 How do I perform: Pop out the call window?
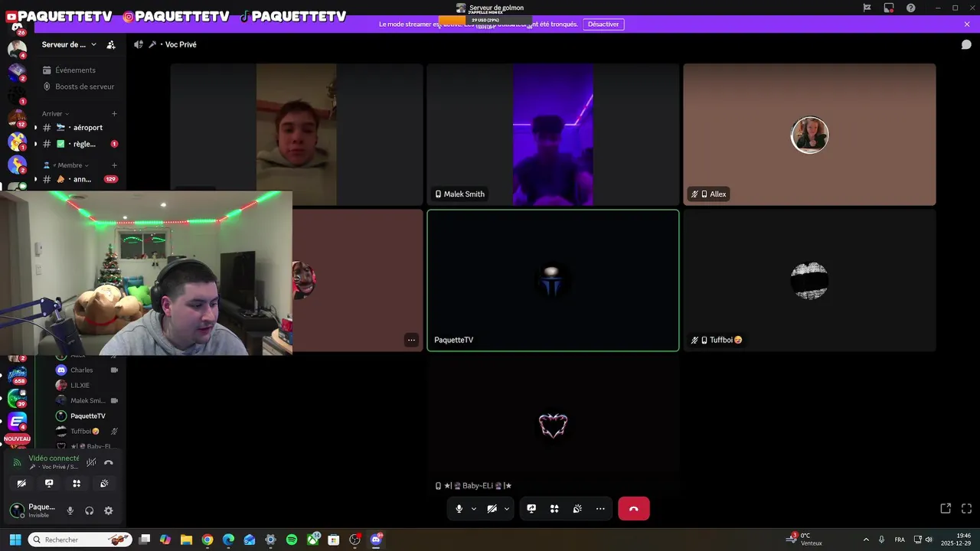tap(946, 508)
